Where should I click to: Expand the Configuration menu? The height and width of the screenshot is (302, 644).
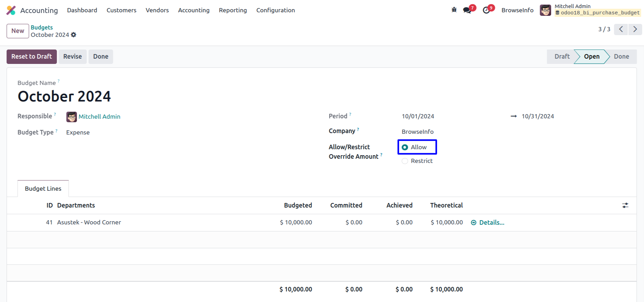point(275,10)
